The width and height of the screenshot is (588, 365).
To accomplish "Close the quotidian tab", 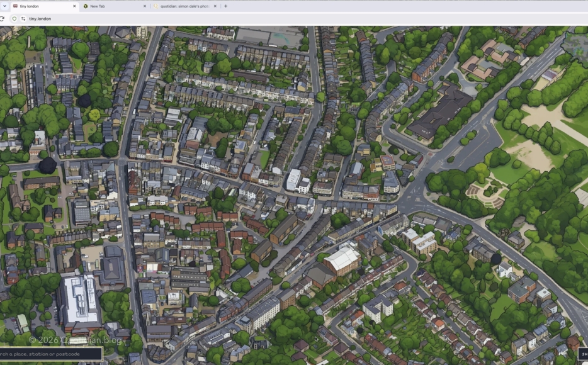I will coord(215,6).
